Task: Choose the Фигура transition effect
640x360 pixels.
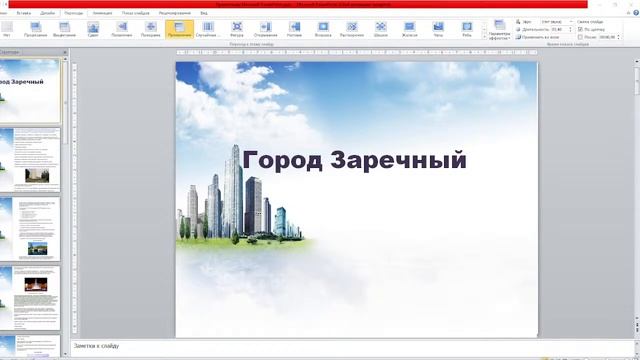Action: pyautogui.click(x=237, y=29)
